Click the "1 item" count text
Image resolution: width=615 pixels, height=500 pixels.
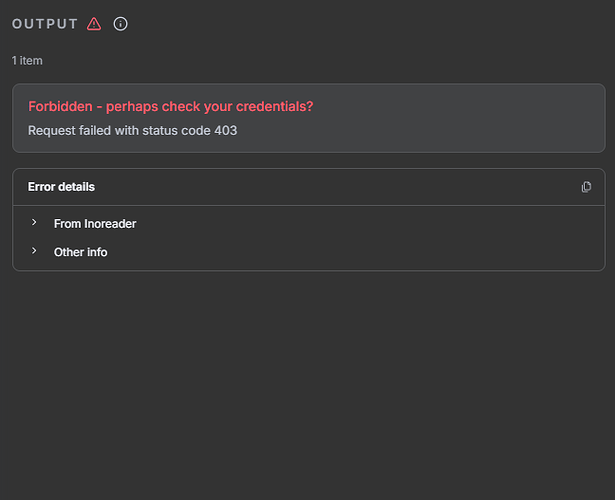27,61
